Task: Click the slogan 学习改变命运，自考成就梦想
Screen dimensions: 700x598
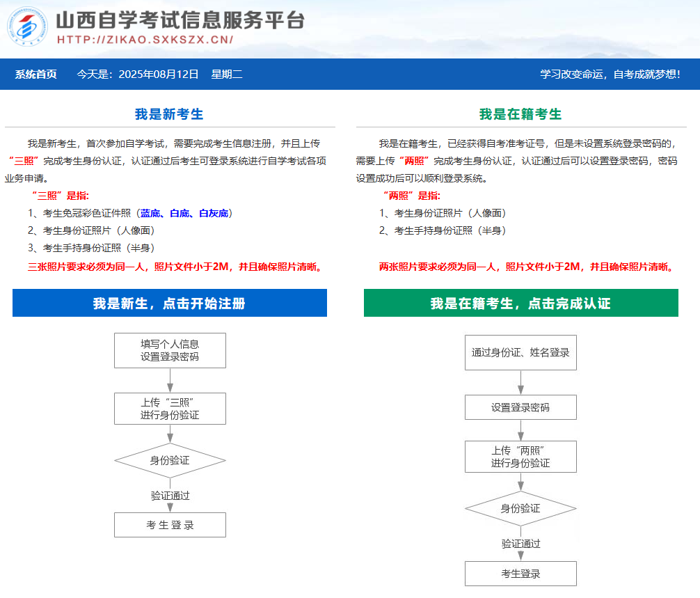Action: (610, 74)
